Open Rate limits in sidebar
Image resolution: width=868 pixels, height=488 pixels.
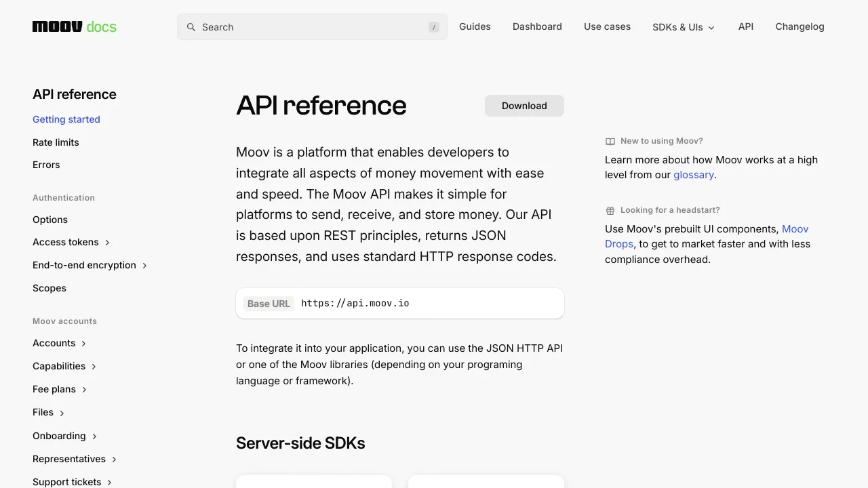pos(56,142)
